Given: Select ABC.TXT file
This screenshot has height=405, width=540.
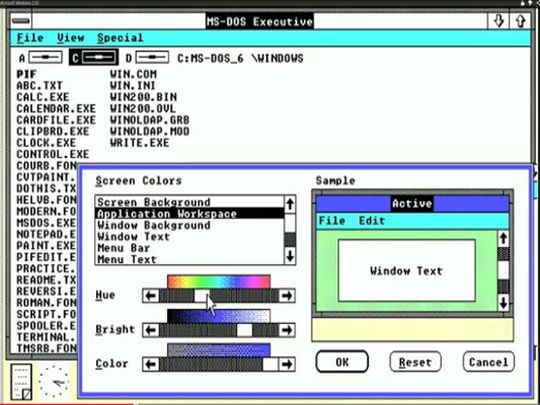Looking at the screenshot, I should (40, 85).
